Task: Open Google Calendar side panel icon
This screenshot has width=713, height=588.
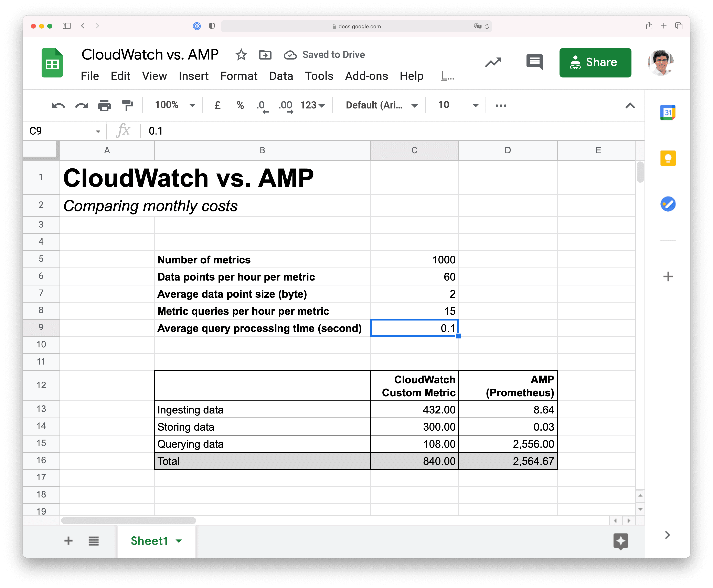Action: coord(668,113)
